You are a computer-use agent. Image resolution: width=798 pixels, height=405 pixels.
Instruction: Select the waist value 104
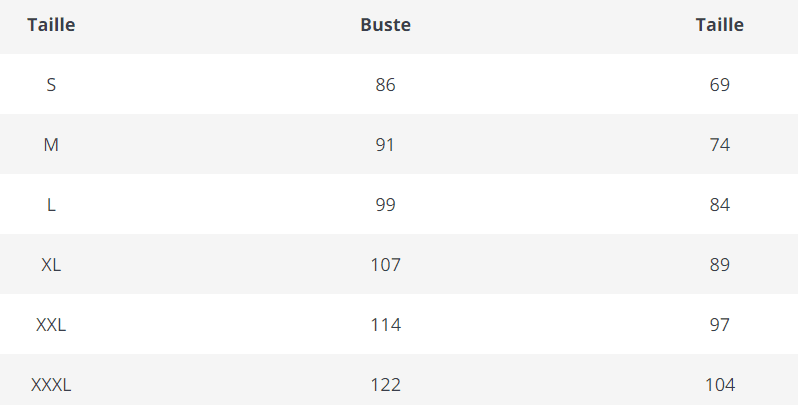coord(719,384)
